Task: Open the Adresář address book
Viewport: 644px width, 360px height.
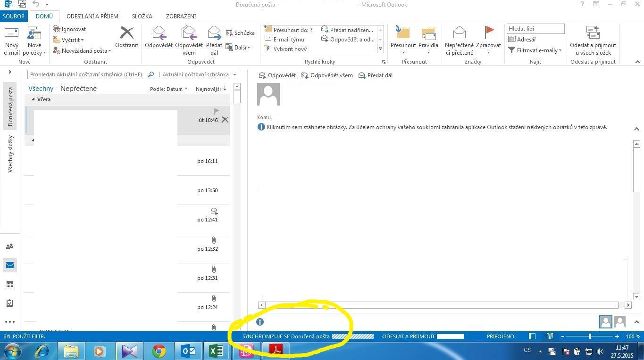Action: click(x=522, y=40)
